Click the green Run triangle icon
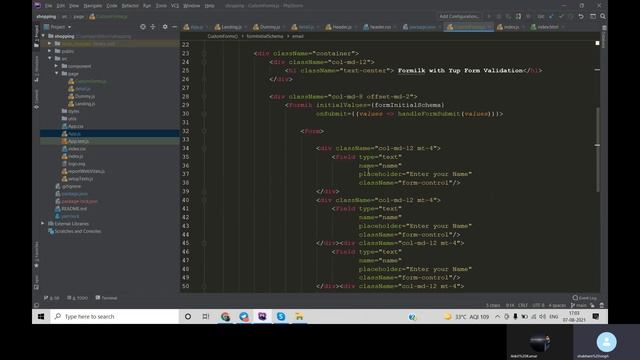The height and width of the screenshot is (360, 640). coord(489,16)
